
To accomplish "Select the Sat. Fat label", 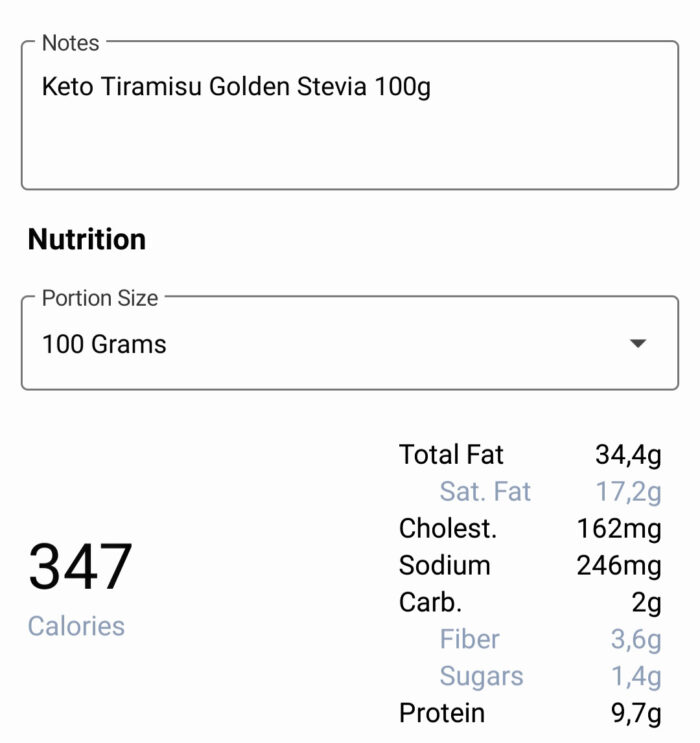I will pos(485,491).
